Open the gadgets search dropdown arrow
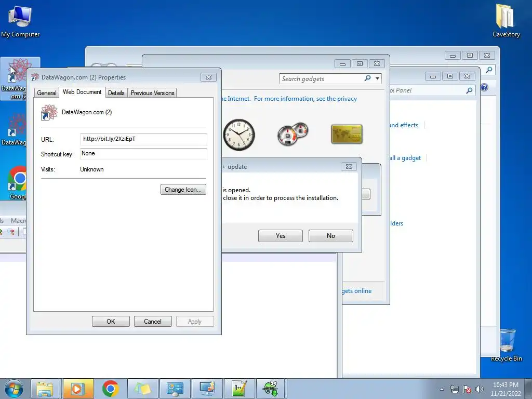The image size is (532, 399). coord(377,79)
